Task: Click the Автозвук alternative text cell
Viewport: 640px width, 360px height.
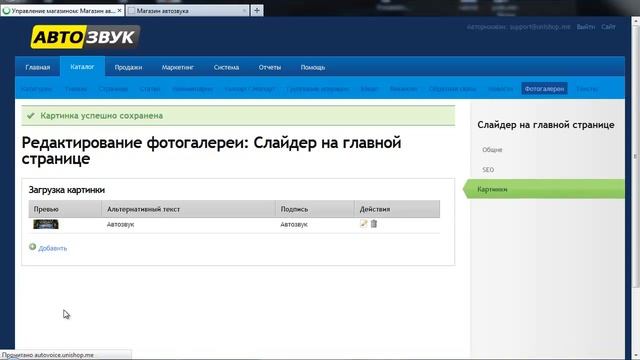Action: click(120, 224)
